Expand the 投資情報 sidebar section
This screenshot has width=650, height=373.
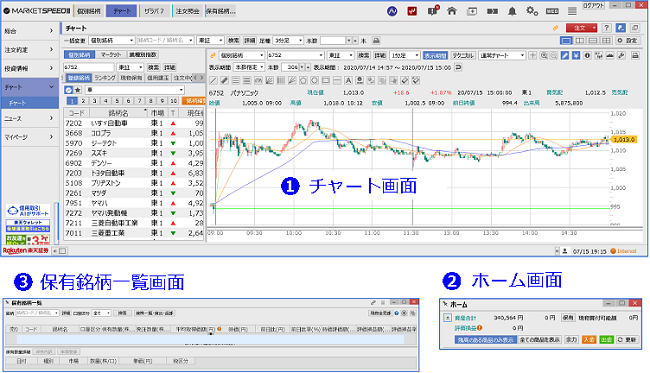29,68
